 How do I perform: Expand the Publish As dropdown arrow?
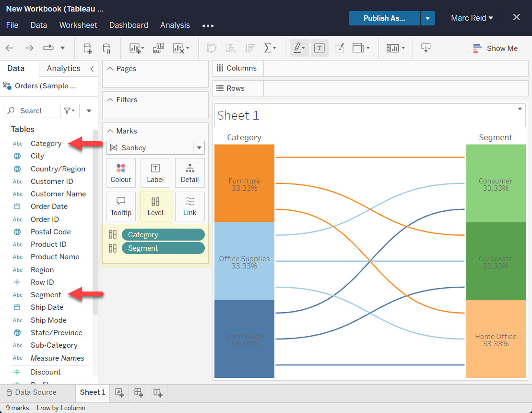[427, 18]
